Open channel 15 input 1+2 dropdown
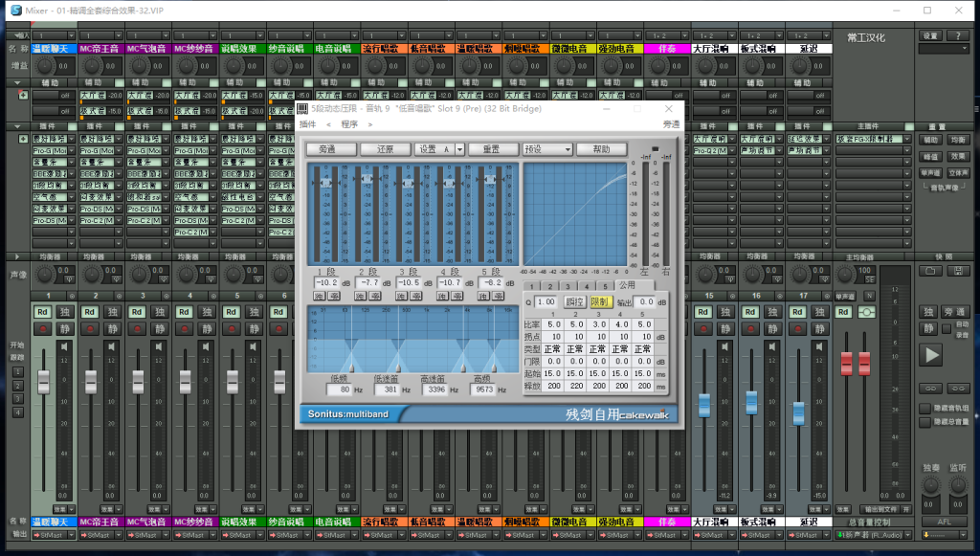Image resolution: width=980 pixels, height=556 pixels. [731, 35]
